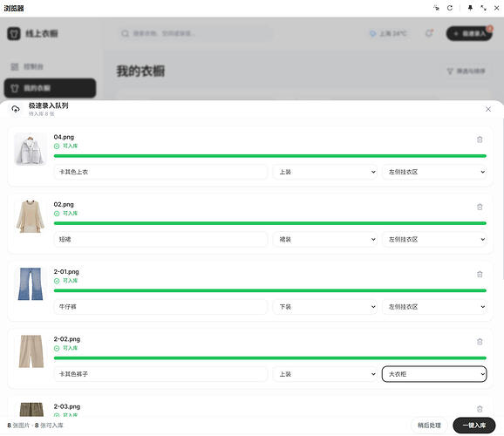The image size is (504, 436).
Task: Refresh the browser page
Action: coord(450,8)
